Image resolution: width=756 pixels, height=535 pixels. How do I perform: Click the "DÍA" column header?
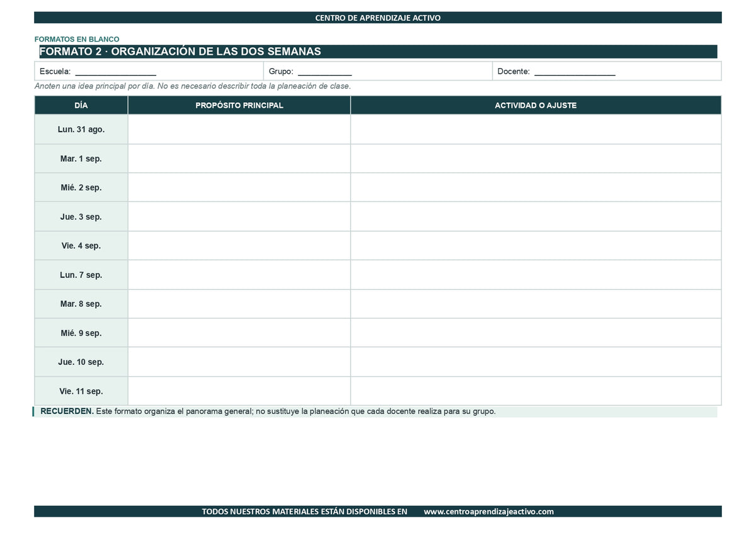(x=81, y=105)
